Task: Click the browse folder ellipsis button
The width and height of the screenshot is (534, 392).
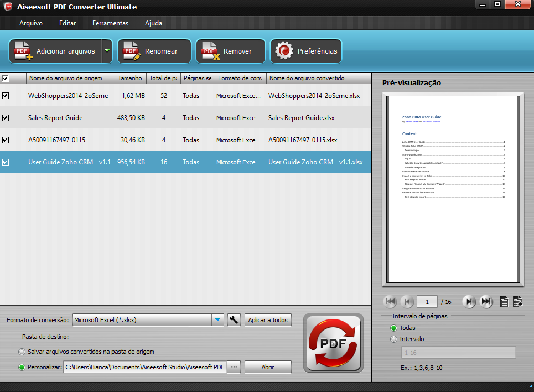Action: click(x=234, y=367)
